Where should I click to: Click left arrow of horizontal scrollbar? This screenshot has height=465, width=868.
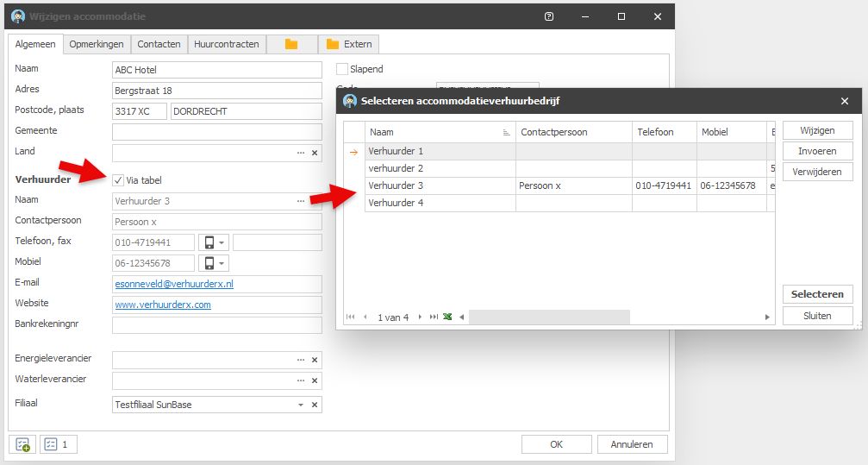coord(462,317)
